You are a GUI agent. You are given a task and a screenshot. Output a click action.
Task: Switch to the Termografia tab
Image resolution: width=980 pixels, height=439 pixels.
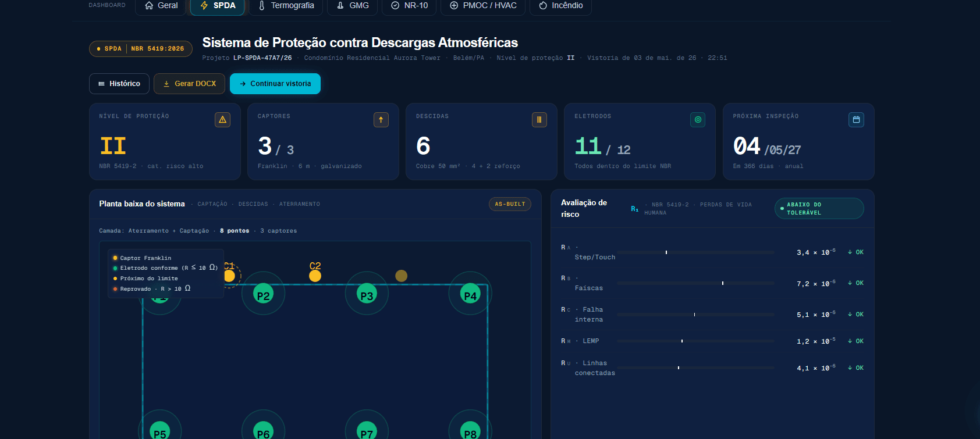[x=286, y=6]
